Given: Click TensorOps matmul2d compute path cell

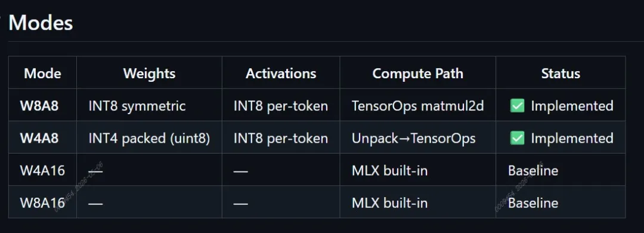Looking at the screenshot, I should [x=417, y=106].
